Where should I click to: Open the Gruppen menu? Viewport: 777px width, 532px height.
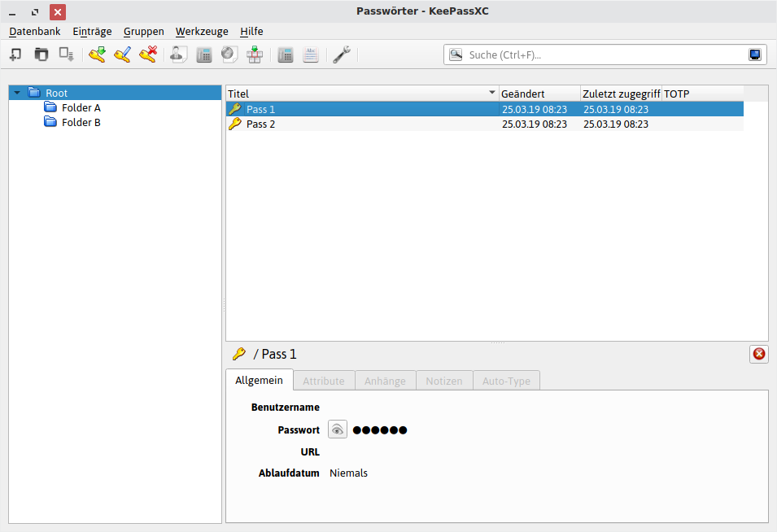pyautogui.click(x=144, y=31)
